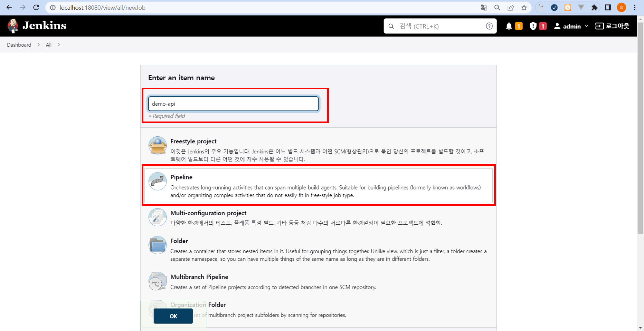The height and width of the screenshot is (331, 644).
Task: Open the browser extensions puzzle icon
Action: pyautogui.click(x=594, y=7)
